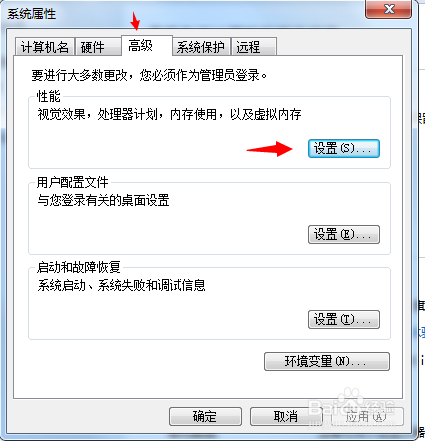The width and height of the screenshot is (425, 441).
Task: Go to the 系统保护 tab
Action: click(x=201, y=47)
